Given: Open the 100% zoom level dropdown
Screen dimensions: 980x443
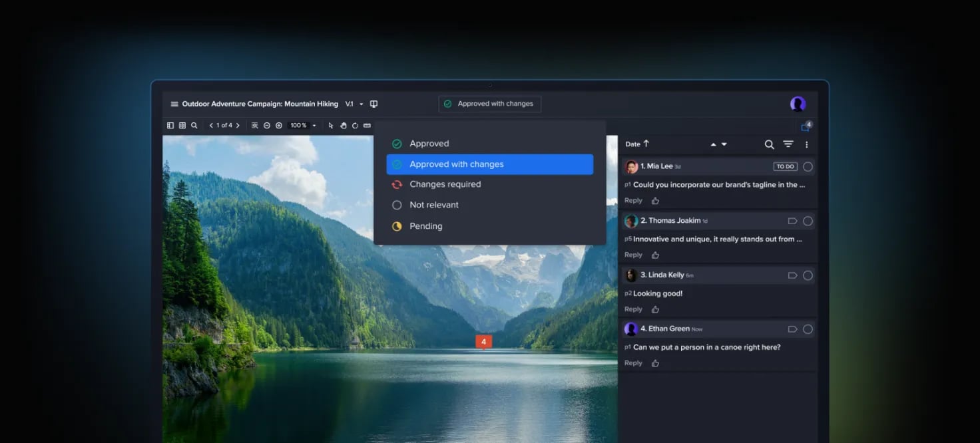Looking at the screenshot, I should coord(314,126).
